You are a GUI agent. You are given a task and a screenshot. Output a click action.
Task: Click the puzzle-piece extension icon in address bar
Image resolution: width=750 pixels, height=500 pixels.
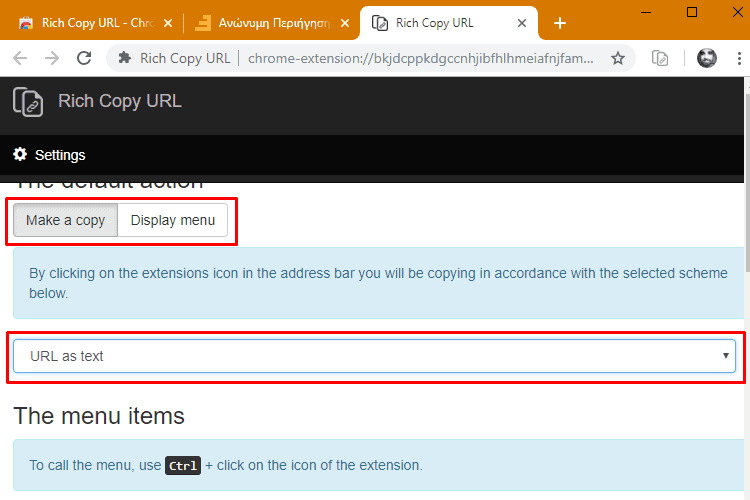tap(124, 58)
